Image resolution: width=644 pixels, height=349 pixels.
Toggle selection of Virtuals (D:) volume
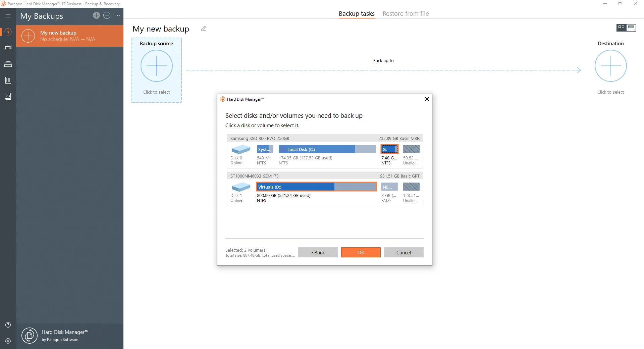pos(316,187)
